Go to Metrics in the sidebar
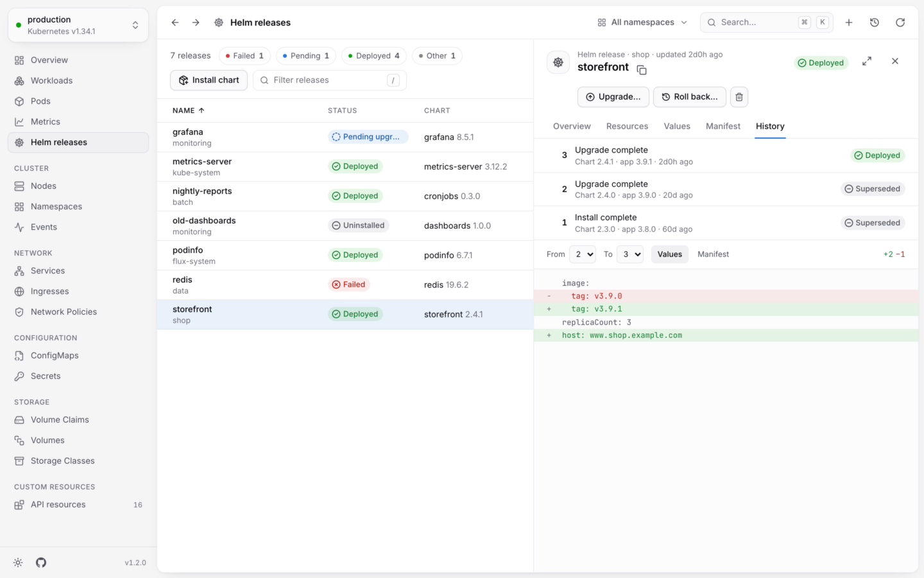The width and height of the screenshot is (924, 578). click(78, 122)
